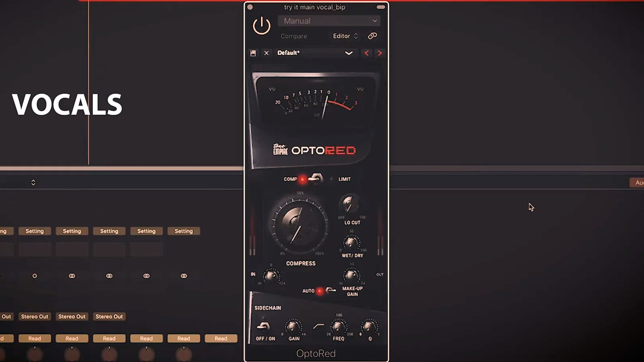Open the second Stereo Out output slot

(72, 316)
